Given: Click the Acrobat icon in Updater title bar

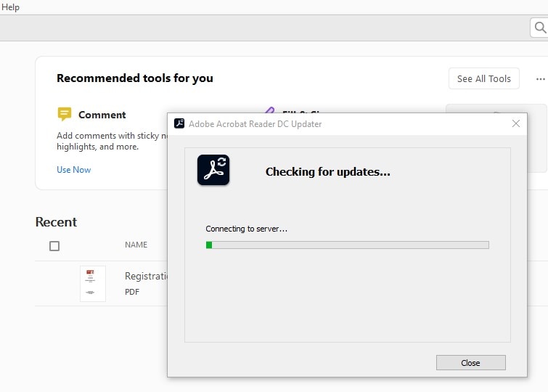Looking at the screenshot, I should click(x=179, y=123).
